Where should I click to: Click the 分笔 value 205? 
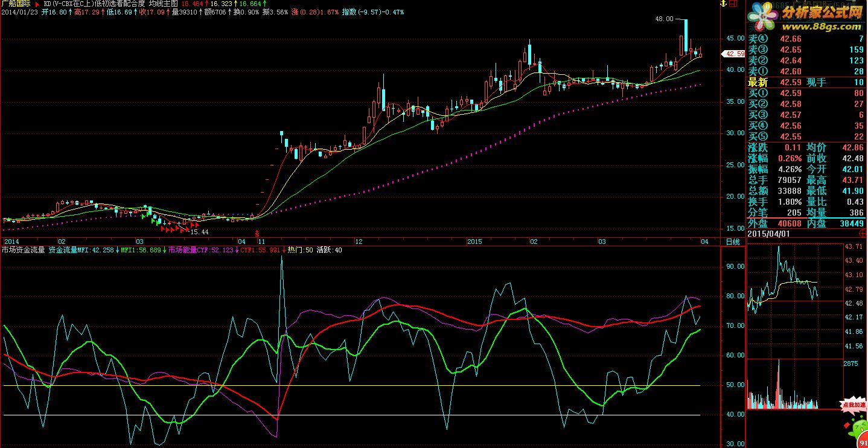tap(794, 213)
